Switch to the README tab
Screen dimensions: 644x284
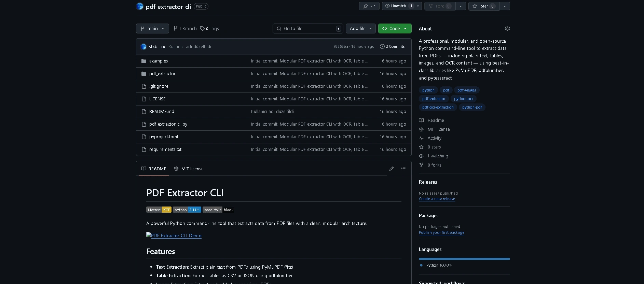coord(154,169)
